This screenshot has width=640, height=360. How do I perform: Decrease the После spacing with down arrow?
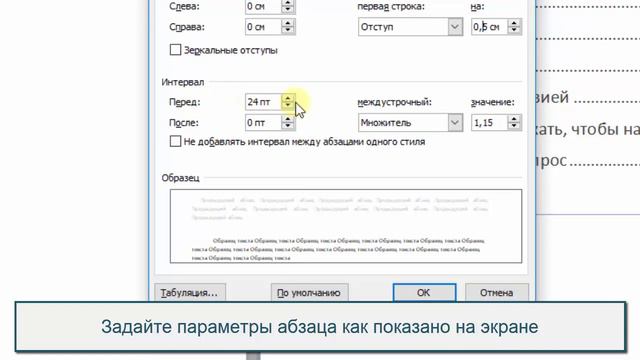(288, 127)
